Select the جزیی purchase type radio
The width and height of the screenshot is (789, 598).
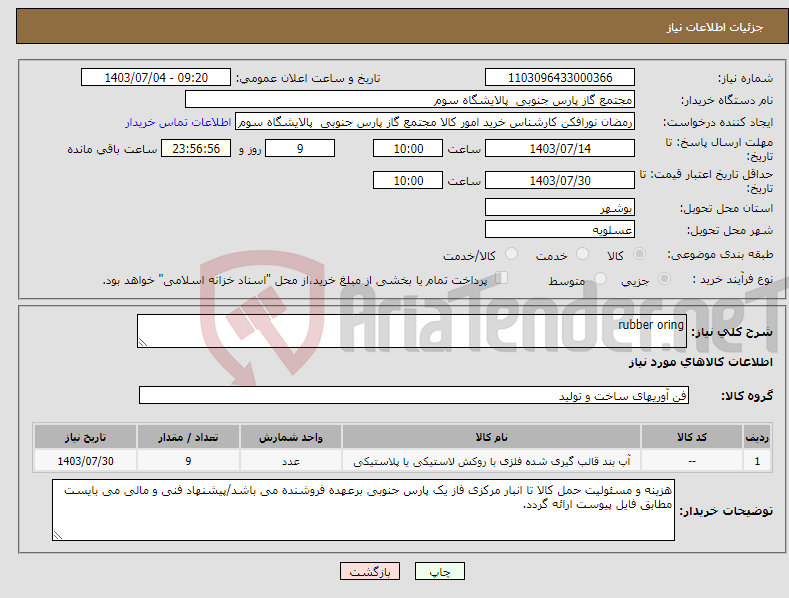(664, 278)
